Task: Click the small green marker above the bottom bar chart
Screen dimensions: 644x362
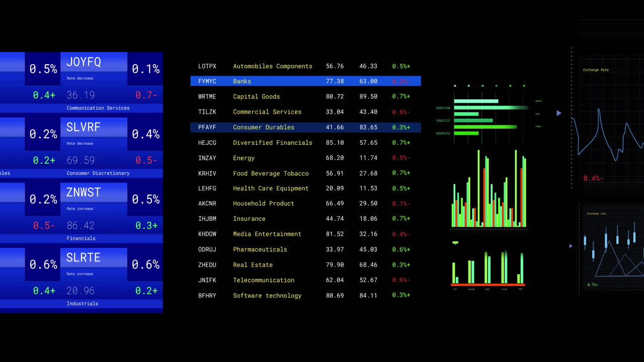Action: [455, 243]
